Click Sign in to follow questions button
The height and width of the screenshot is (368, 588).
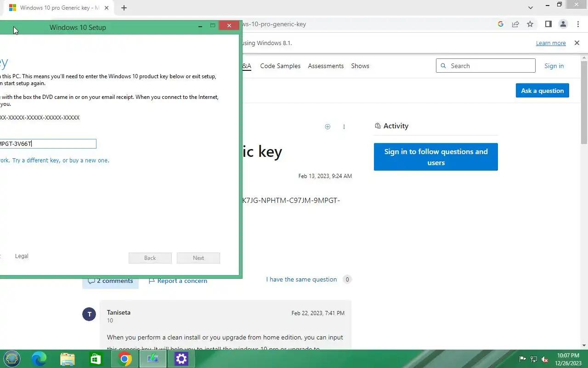(x=435, y=157)
